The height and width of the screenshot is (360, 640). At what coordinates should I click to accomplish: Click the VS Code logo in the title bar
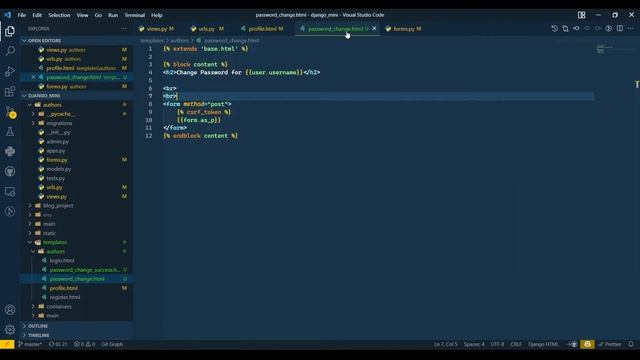pos(8,15)
